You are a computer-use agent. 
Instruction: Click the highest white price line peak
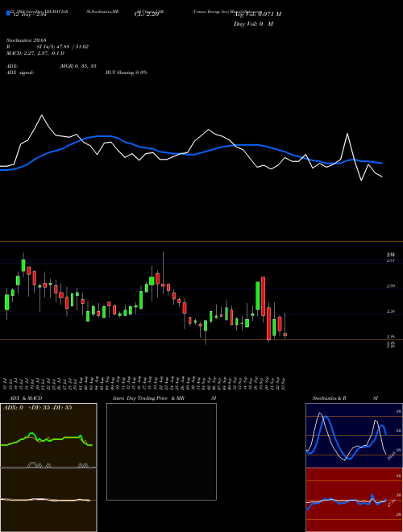pyautogui.click(x=42, y=115)
